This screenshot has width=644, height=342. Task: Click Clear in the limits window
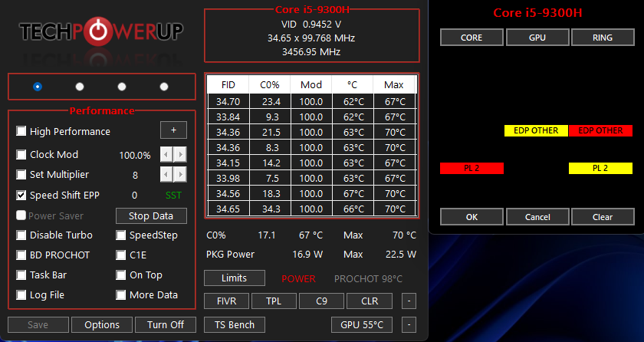point(603,217)
